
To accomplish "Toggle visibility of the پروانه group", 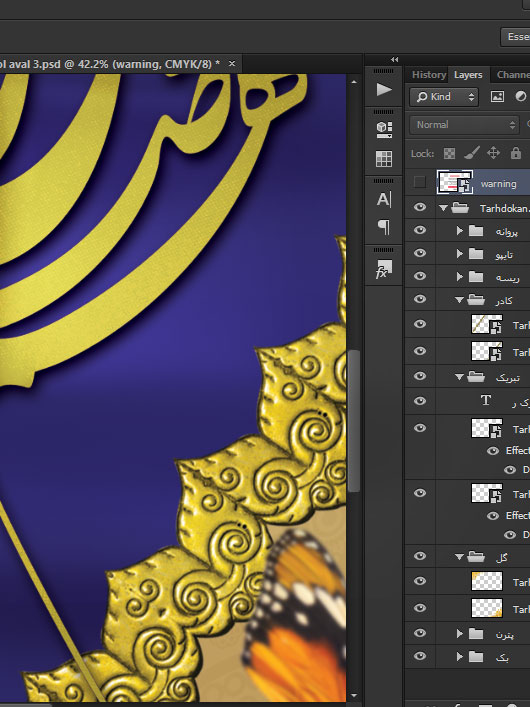I will [420, 230].
